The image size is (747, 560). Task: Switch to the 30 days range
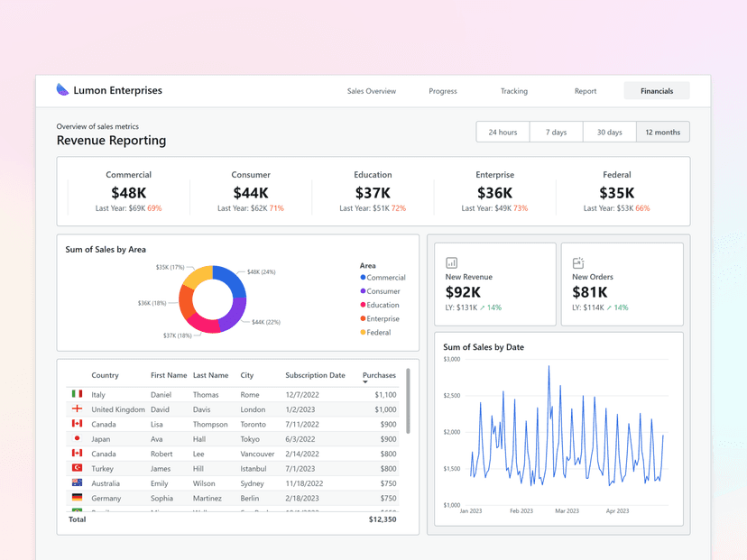[609, 132]
